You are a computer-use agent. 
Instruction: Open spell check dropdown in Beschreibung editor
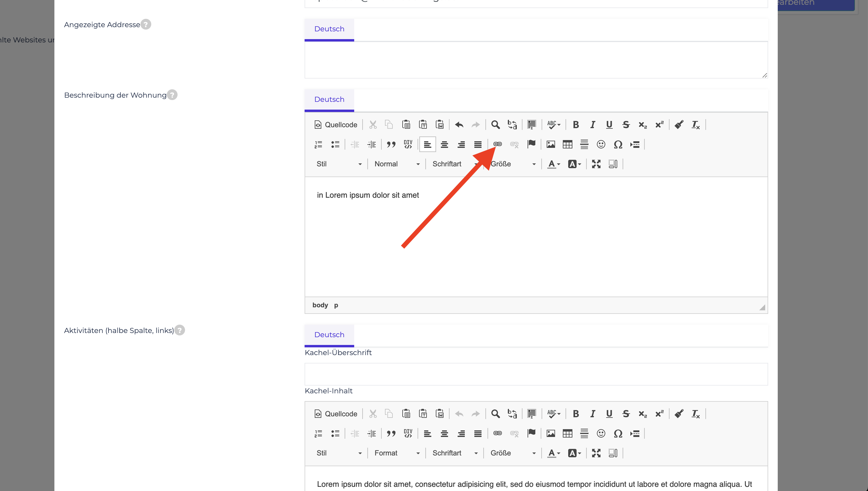click(554, 125)
